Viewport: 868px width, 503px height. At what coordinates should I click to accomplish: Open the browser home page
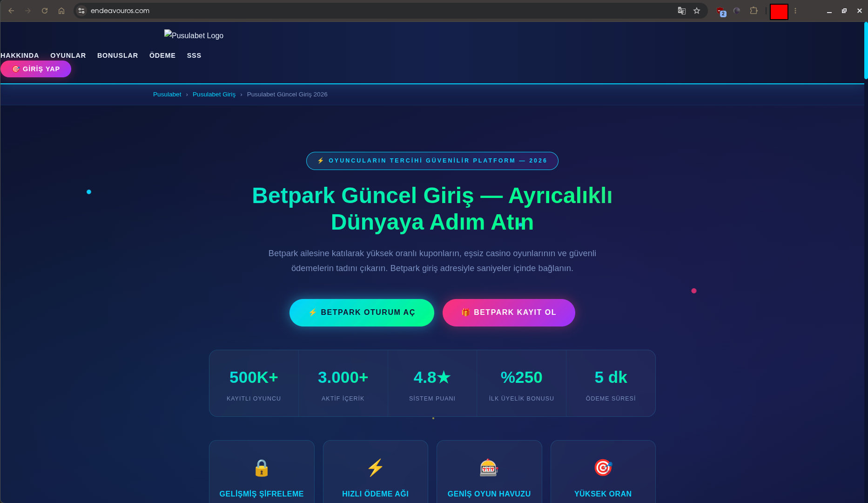[61, 11]
